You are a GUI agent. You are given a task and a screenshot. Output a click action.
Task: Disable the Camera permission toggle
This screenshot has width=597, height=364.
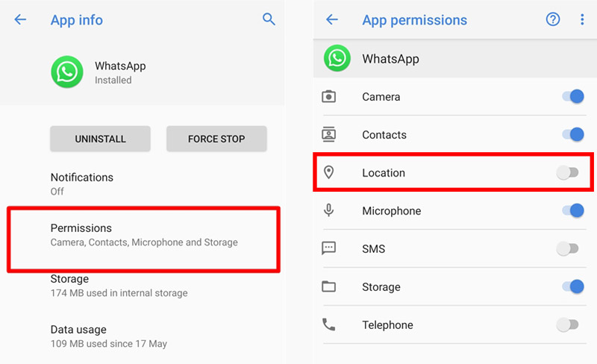573,96
